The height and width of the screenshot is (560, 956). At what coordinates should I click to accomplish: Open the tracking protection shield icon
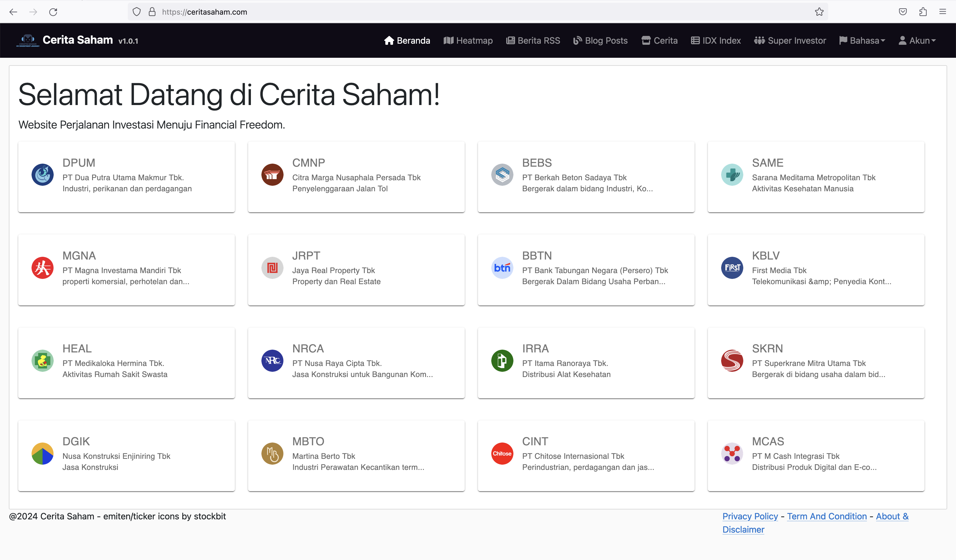[137, 12]
